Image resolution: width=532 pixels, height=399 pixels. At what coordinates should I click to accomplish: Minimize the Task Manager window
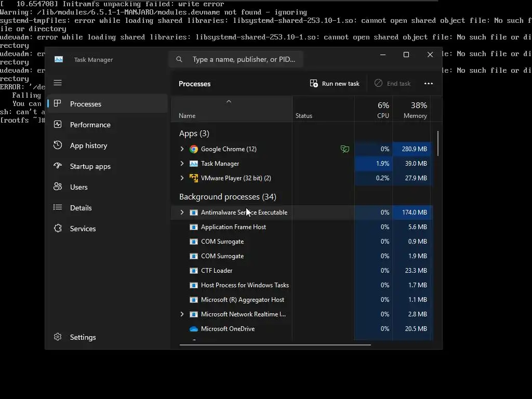pyautogui.click(x=383, y=55)
